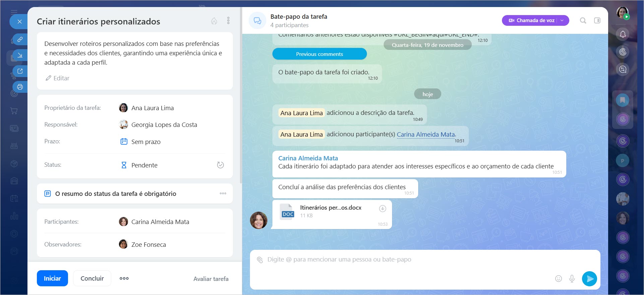This screenshot has height=295, width=644.
Task: Start a Chamada de voz
Action: click(x=531, y=20)
